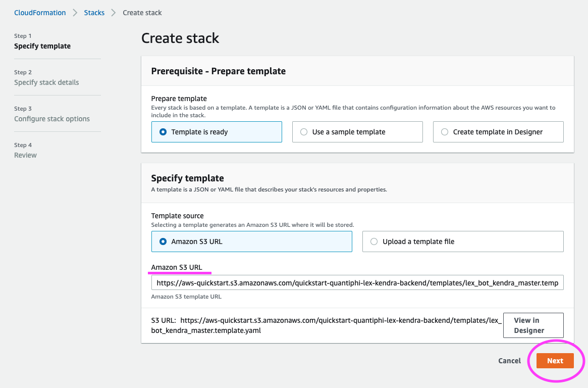Click the full S3 URL text below the field
Viewport: 588px width, 388px height.
pyautogui.click(x=326, y=325)
